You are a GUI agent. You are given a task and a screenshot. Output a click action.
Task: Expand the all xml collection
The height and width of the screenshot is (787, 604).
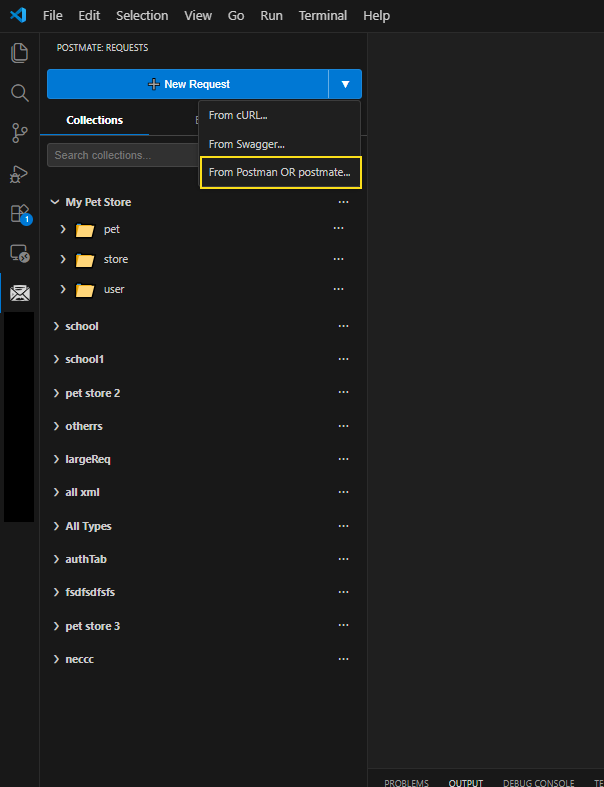56,492
